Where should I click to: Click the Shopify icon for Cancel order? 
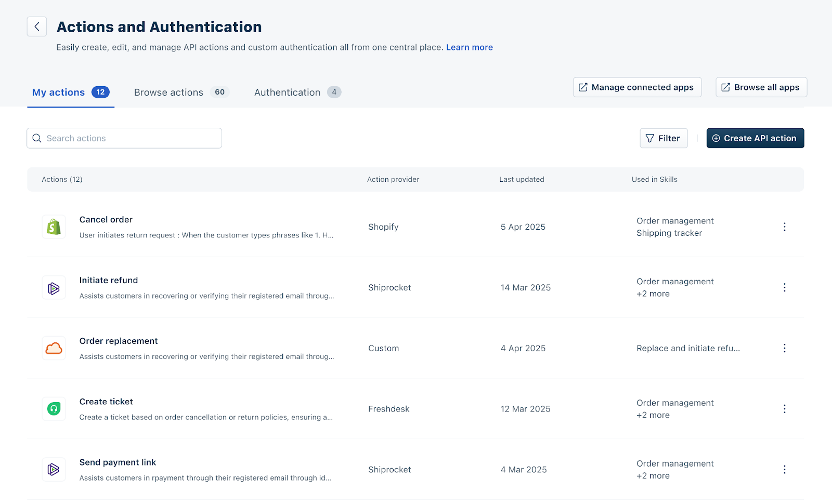(54, 227)
